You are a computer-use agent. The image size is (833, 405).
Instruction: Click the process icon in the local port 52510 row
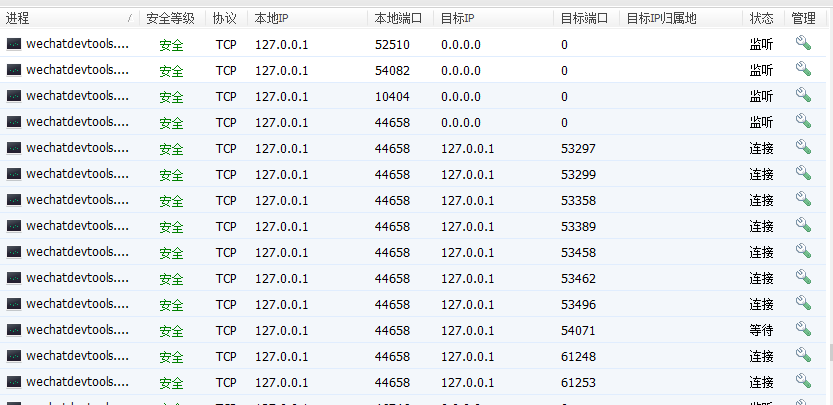tap(14, 44)
